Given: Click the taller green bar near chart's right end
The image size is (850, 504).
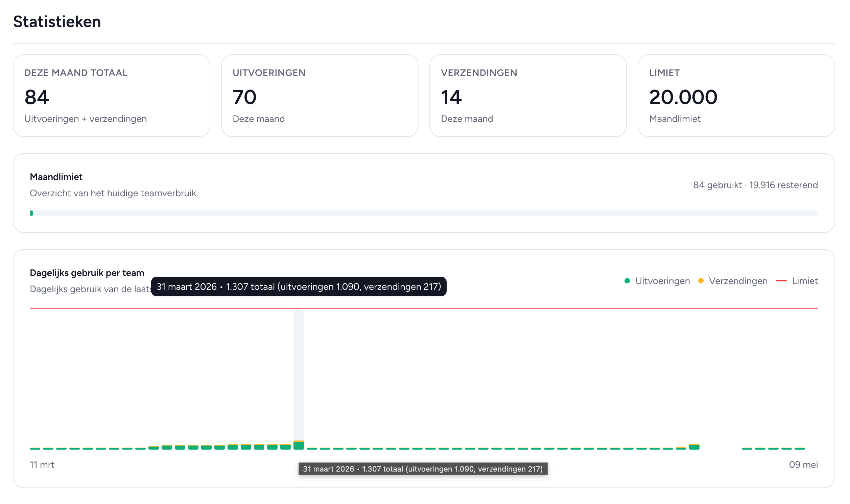Looking at the screenshot, I should 694,447.
